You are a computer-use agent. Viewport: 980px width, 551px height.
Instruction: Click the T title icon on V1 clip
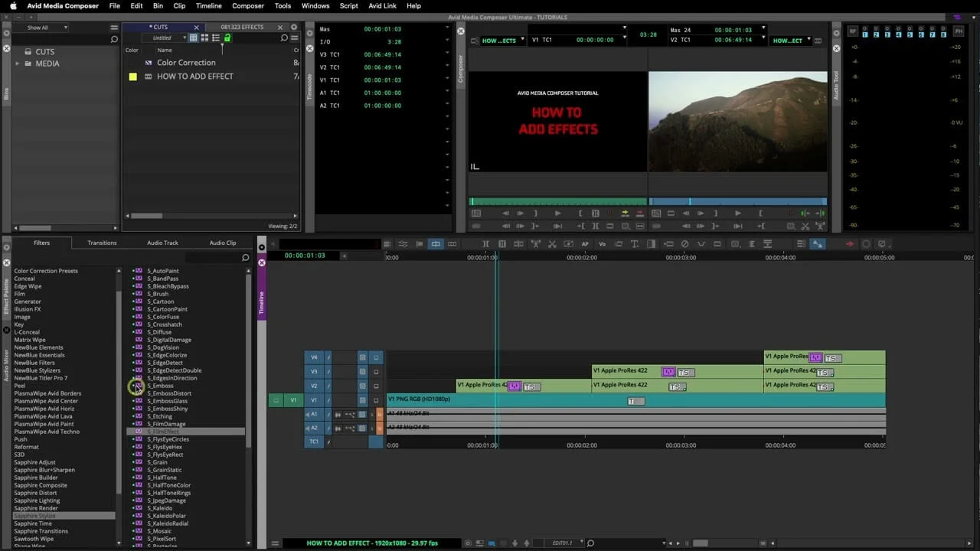[x=635, y=401]
